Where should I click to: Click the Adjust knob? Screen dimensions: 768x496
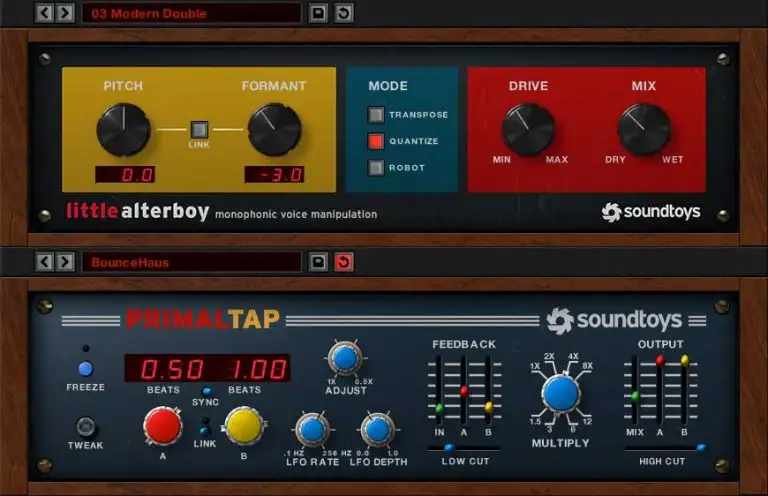click(x=345, y=358)
